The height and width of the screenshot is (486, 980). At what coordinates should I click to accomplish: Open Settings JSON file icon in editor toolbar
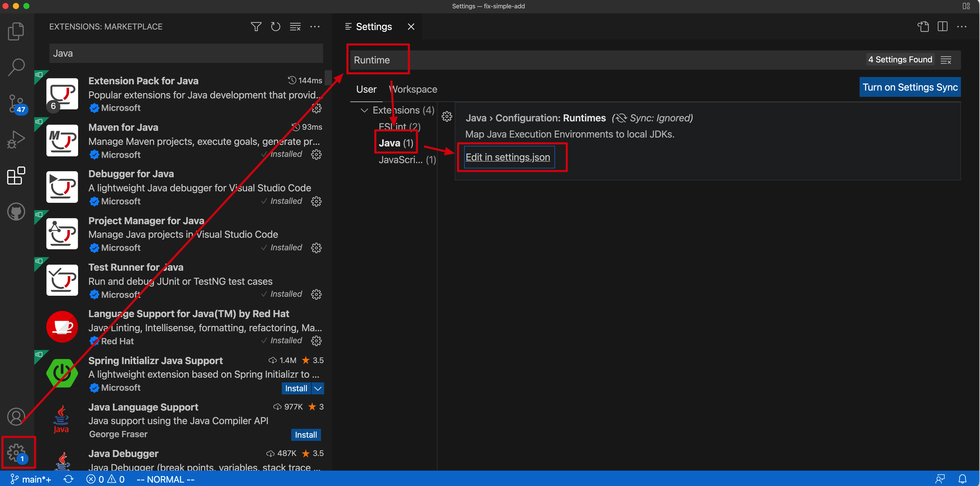click(923, 27)
